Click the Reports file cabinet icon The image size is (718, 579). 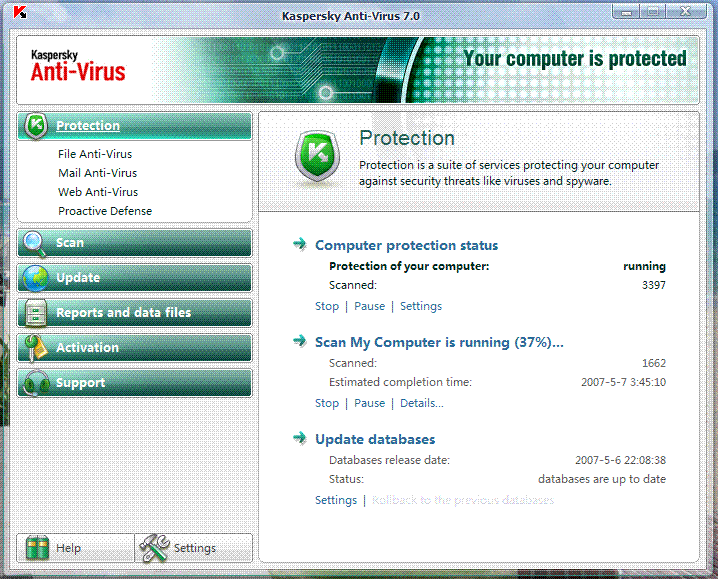click(35, 313)
